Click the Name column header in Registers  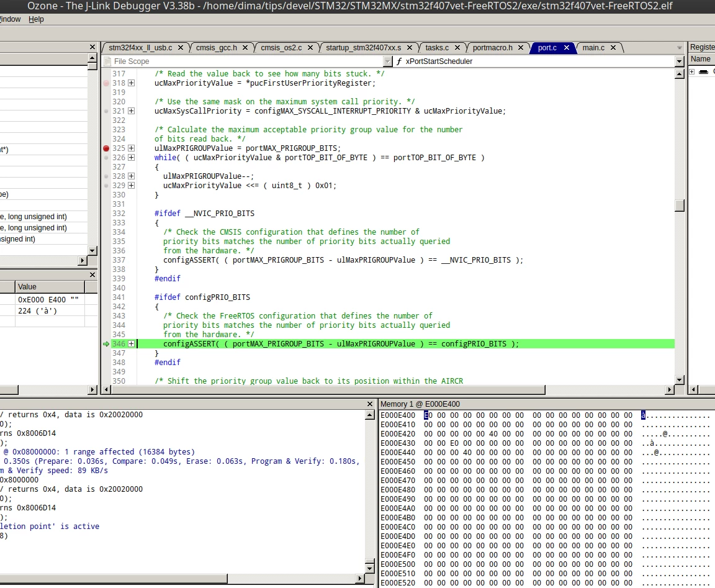point(701,59)
